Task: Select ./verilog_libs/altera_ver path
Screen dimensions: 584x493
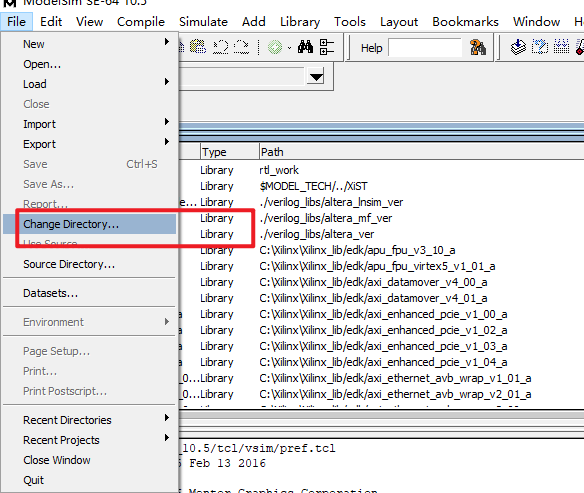Action: click(x=317, y=234)
